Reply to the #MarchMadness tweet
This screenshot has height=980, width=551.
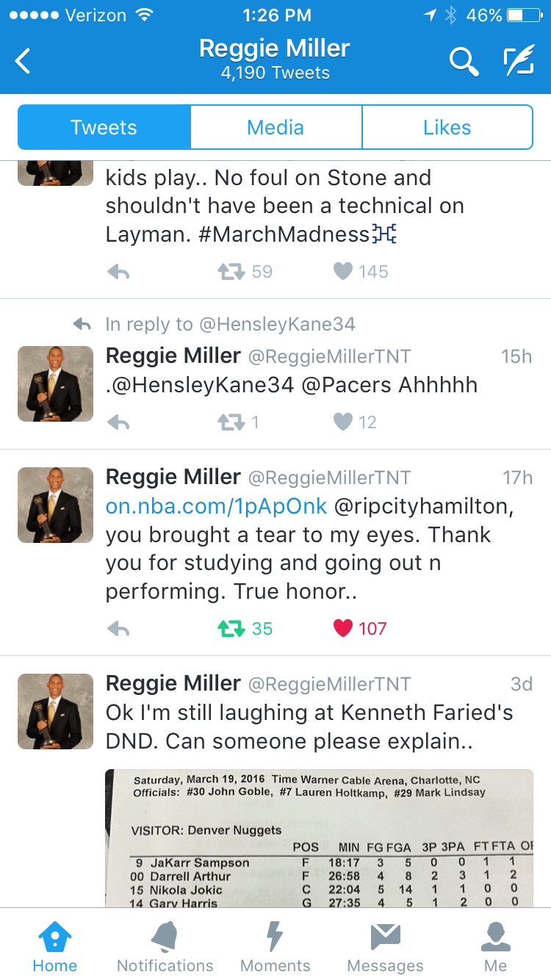point(118,273)
